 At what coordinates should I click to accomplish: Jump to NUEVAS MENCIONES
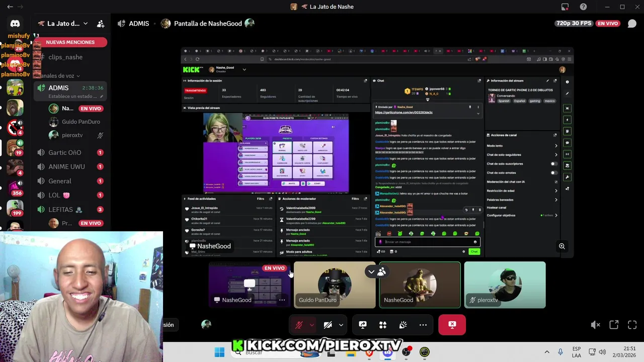point(70,42)
